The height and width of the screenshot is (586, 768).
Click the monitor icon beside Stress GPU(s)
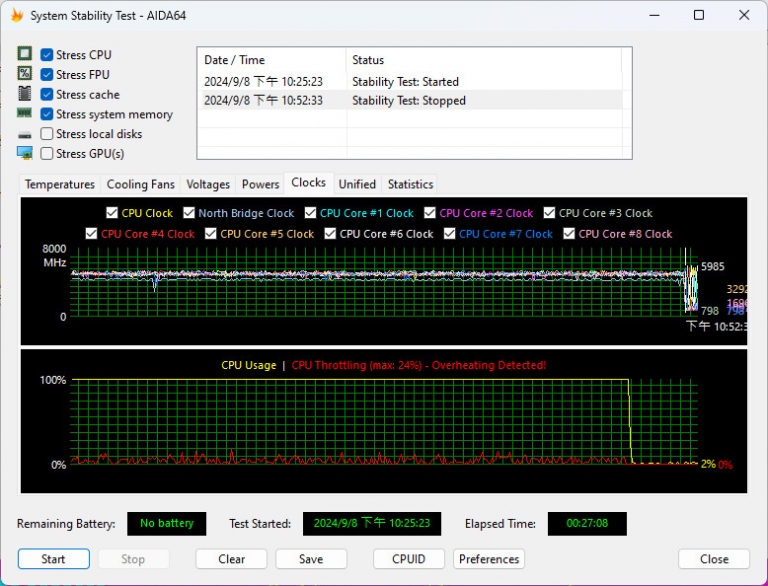tap(24, 153)
